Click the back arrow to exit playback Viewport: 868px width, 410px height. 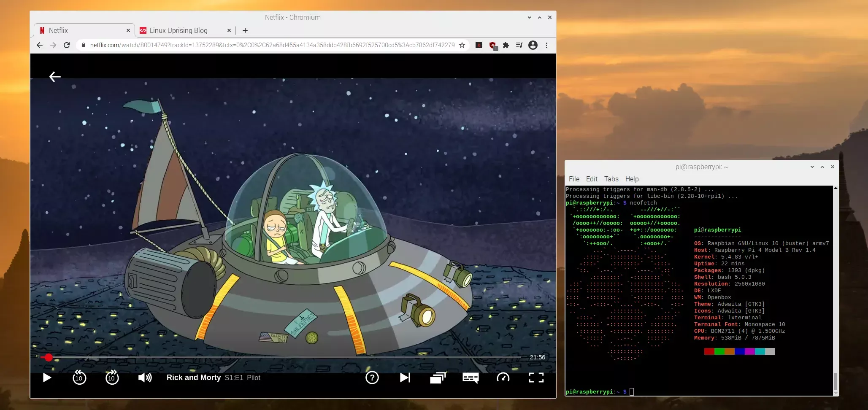[x=54, y=76]
